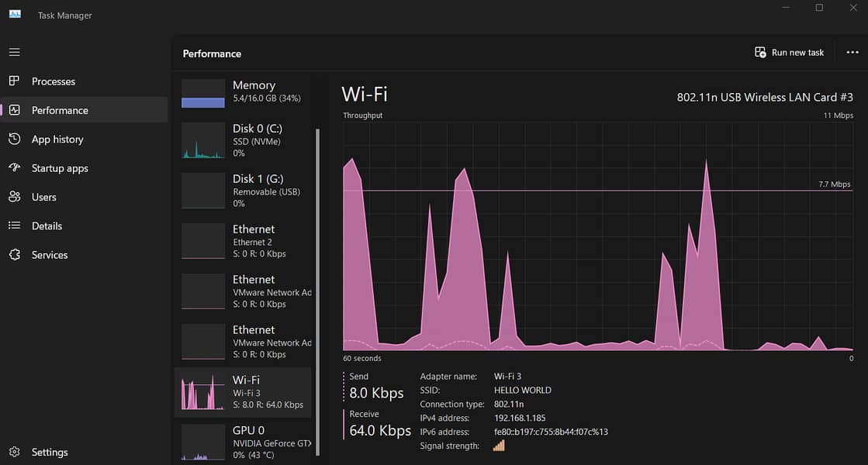Click the resource list vertical scrollbar

pos(318,292)
